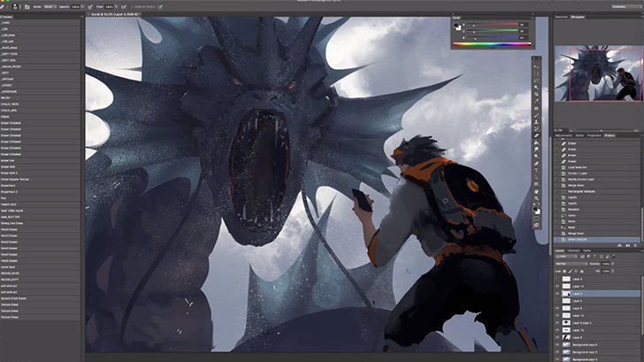Select the Eyedropper tool
Image resolution: width=644 pixels, height=362 pixels.
coord(536,101)
